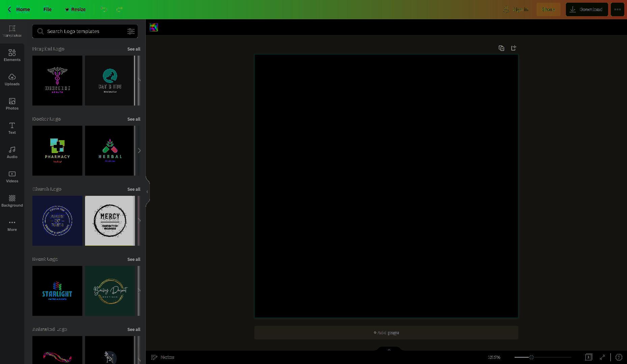
Task: See all Hospital Logo templates
Action: pos(134,49)
